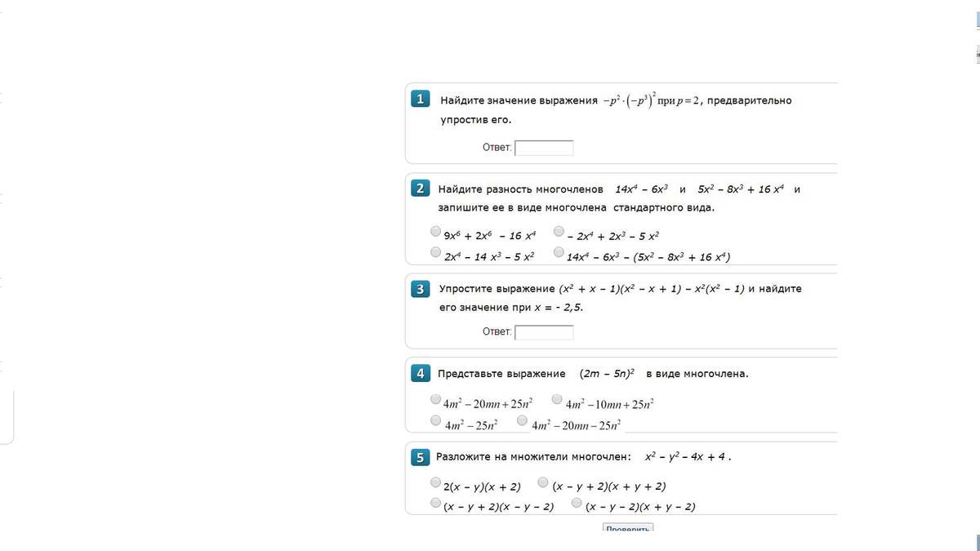980x551 pixels.
Task: Select option (x − y − 2)(x + y − 2)
Action: [x=577, y=504]
